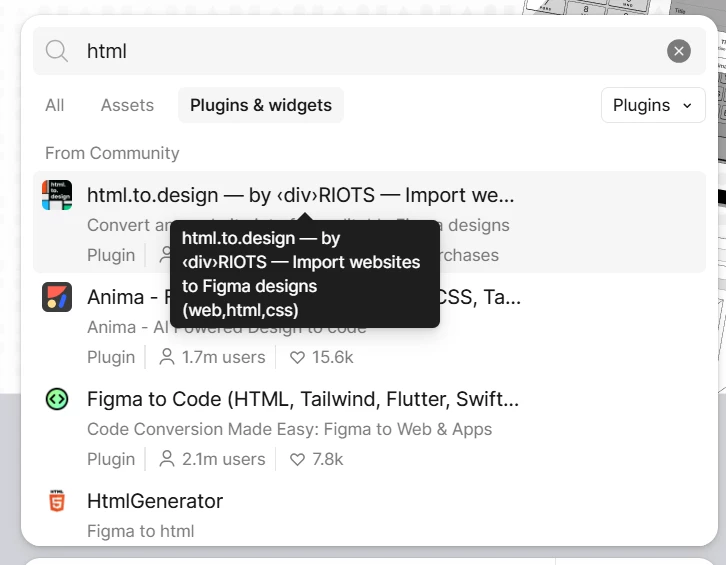The height and width of the screenshot is (565, 726).
Task: Open the Anima plugin result title
Action: coord(304,297)
